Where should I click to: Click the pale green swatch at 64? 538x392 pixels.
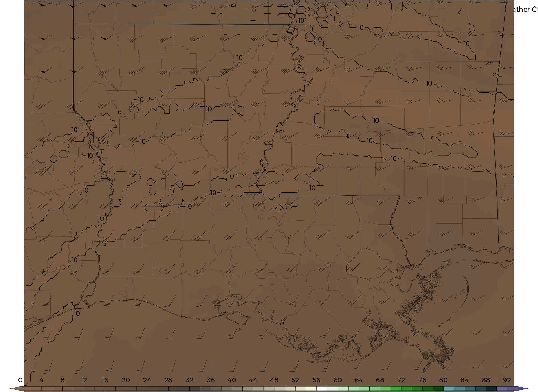coord(364,389)
